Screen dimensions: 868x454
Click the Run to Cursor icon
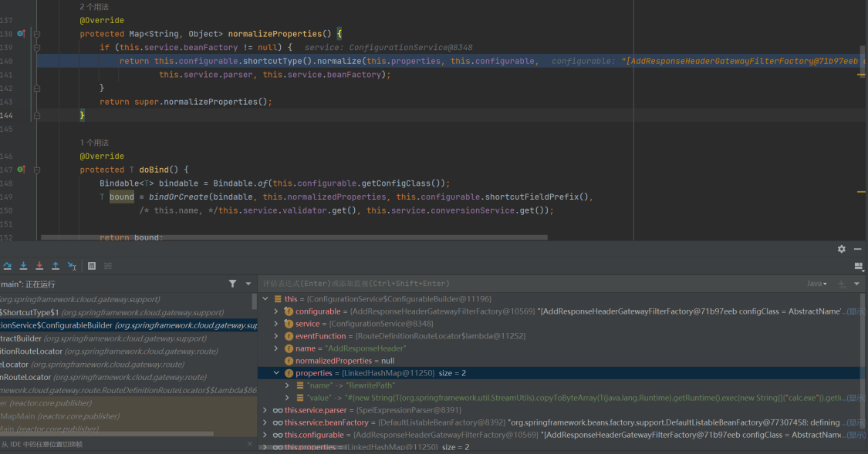pyautogui.click(x=72, y=266)
